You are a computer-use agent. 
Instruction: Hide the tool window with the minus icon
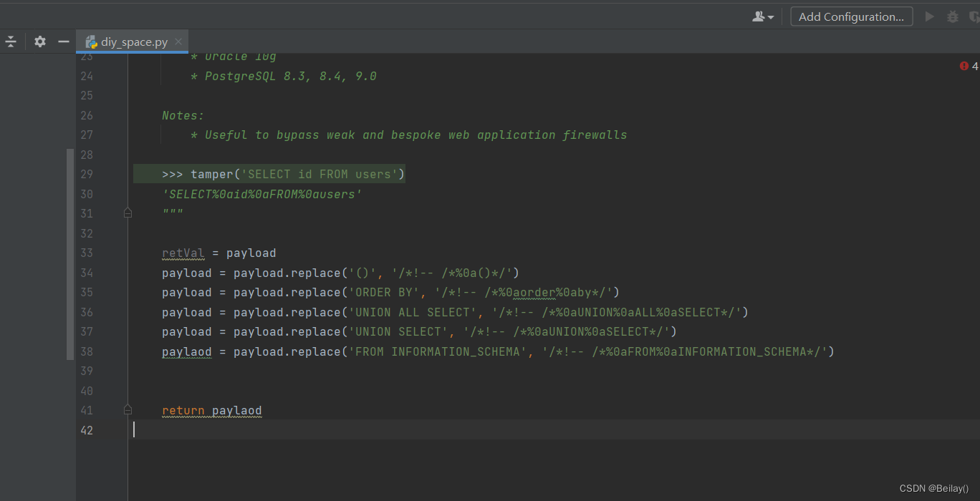64,42
